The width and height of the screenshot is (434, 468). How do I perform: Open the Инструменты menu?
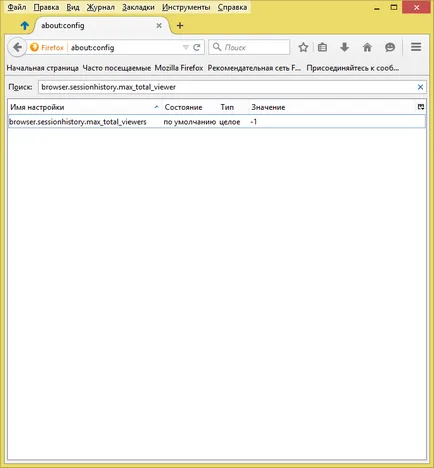tap(186, 7)
